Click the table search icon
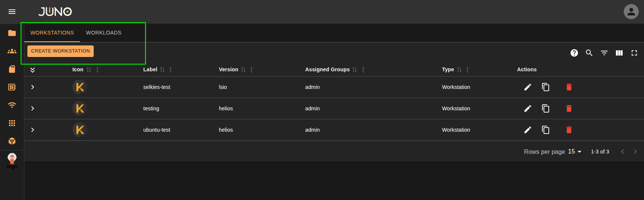Screen dimensions: 644x200 pyautogui.click(x=589, y=53)
